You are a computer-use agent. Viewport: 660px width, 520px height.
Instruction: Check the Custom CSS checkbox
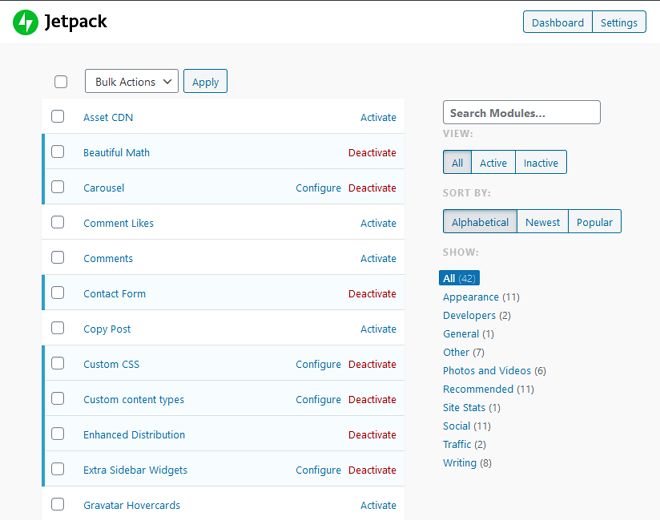[x=58, y=363]
